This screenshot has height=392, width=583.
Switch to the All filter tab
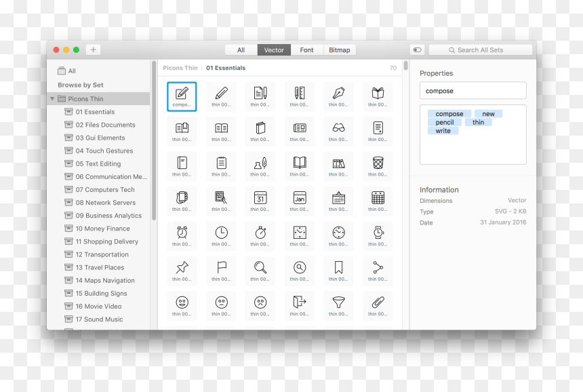click(x=241, y=50)
